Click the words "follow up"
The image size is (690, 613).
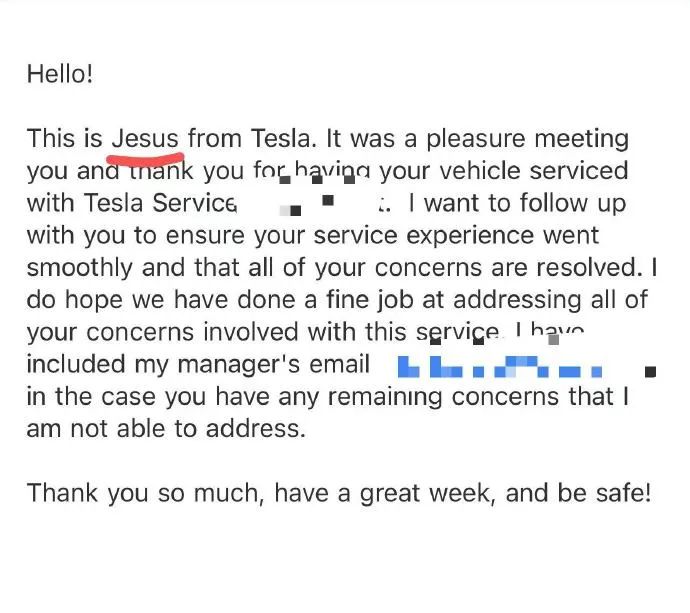click(573, 203)
